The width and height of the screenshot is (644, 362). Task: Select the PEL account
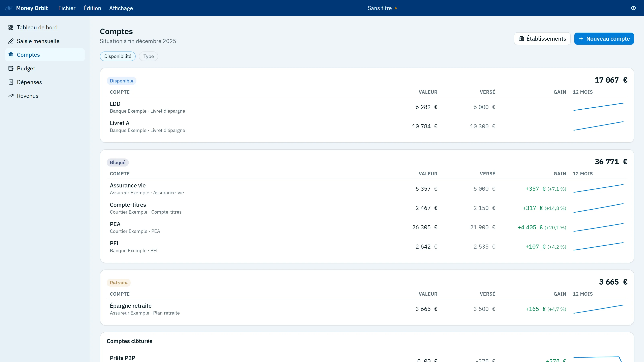tap(367, 247)
